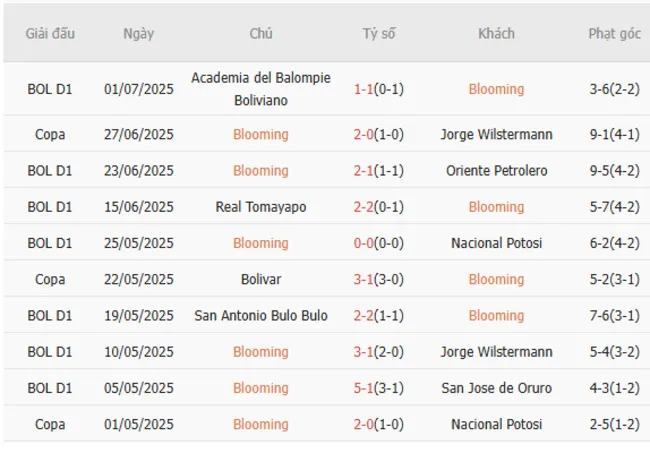Click the San Jose de Oruro team
650x453 pixels.
(x=496, y=388)
